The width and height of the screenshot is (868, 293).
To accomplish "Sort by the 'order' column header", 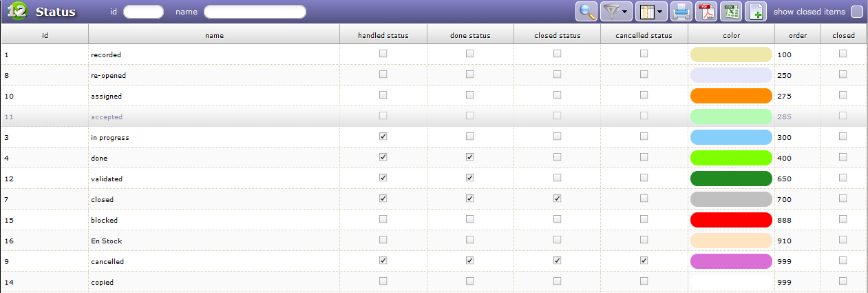I will (798, 35).
